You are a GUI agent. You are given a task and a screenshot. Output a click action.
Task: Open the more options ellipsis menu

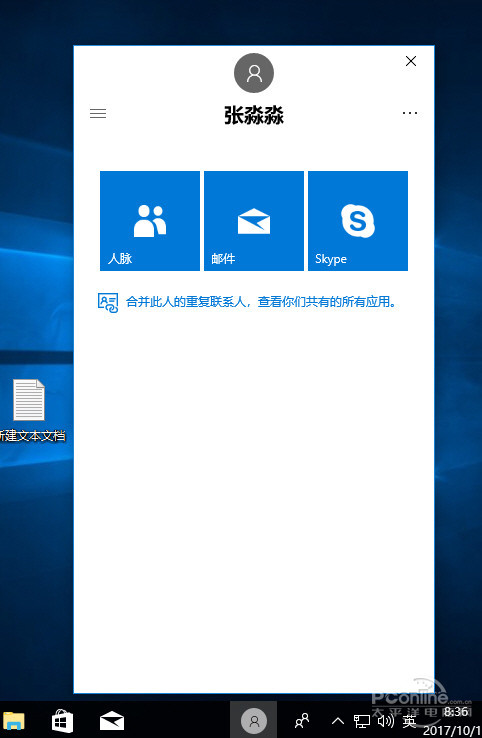[x=410, y=113]
